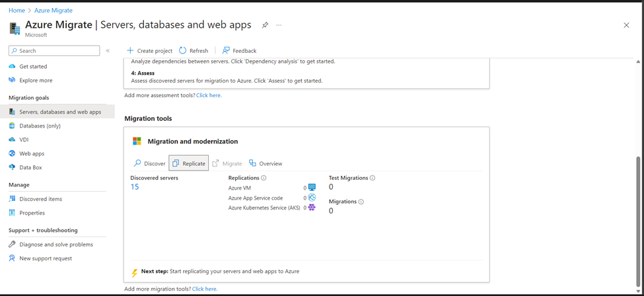
Task: Click the Refresh circular arrow icon
Action: coord(183,51)
